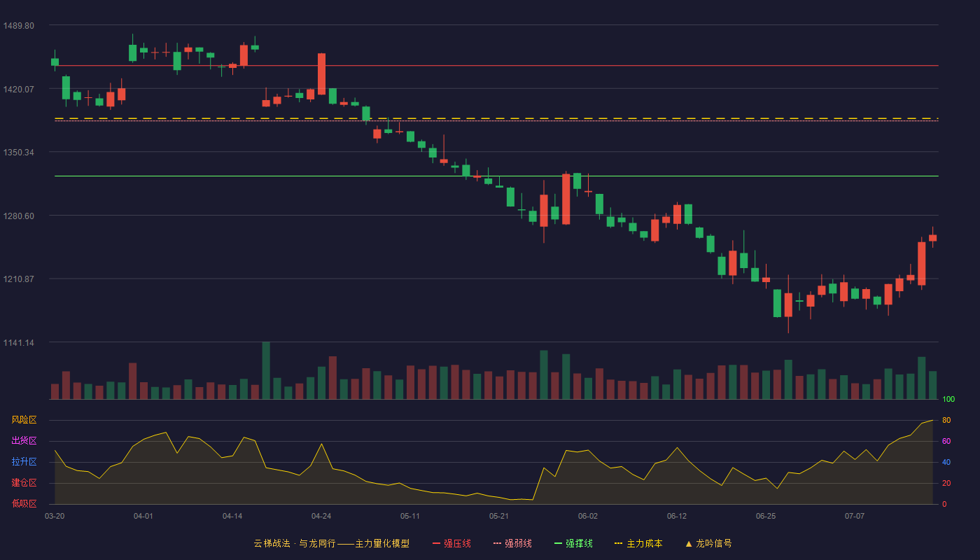Click the 低吸区 zone label

click(24, 503)
